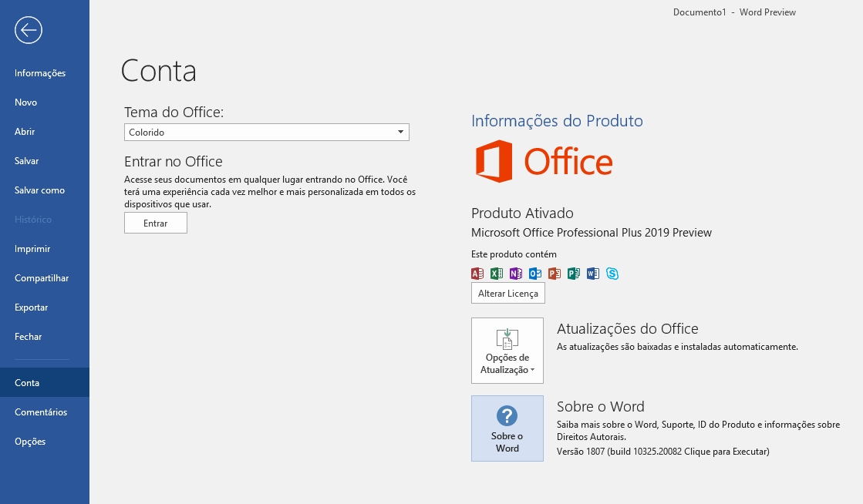Click the Access app icon
Viewport: 863px width, 504px height.
click(x=477, y=274)
